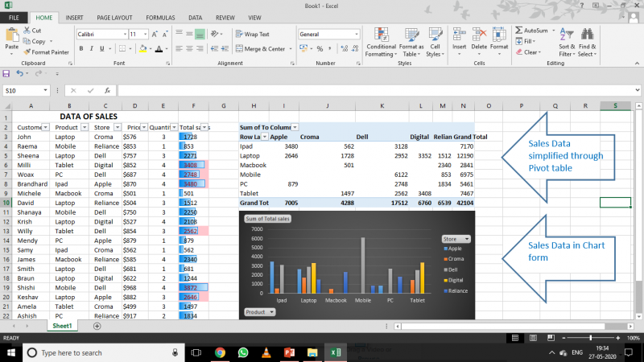The height and width of the screenshot is (362, 644).
Task: Toggle center horizontal alignment
Action: 189,49
